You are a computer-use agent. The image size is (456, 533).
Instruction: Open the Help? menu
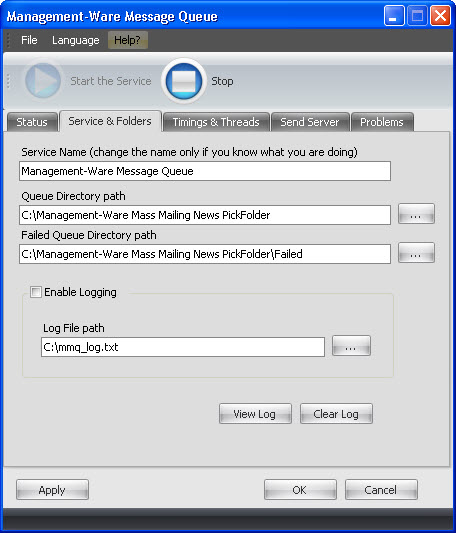(127, 40)
